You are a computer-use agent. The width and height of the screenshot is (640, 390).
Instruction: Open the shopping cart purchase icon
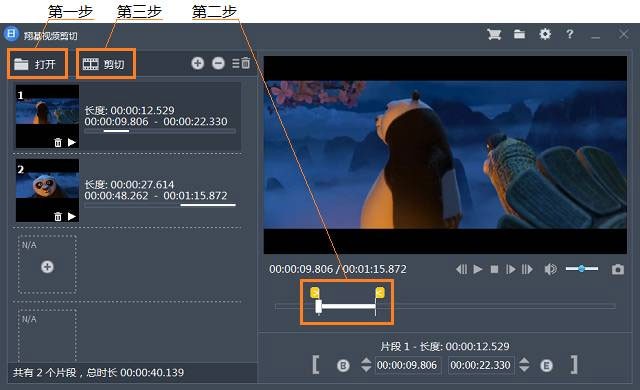[x=494, y=34]
